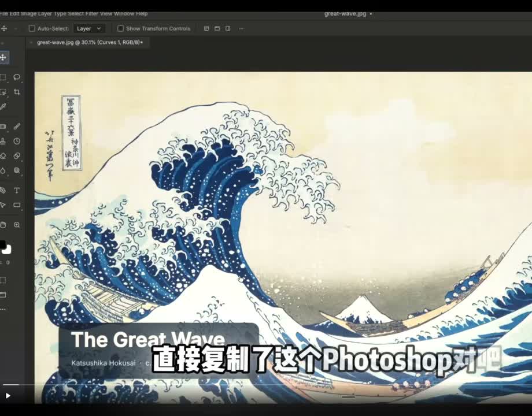Select the Path Selection arrow tool
532x416 pixels.
(3, 205)
